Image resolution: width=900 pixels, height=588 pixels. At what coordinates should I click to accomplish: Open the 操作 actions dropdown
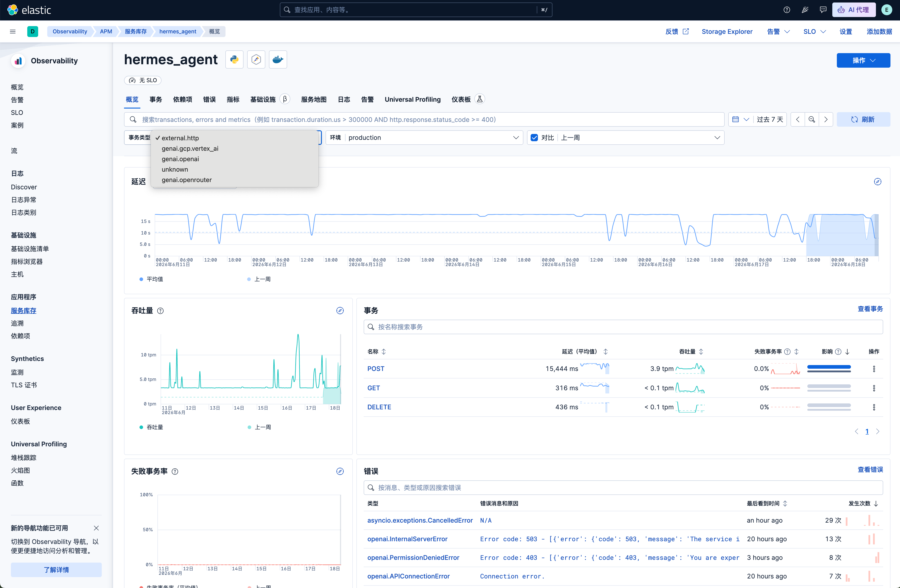[x=863, y=60]
